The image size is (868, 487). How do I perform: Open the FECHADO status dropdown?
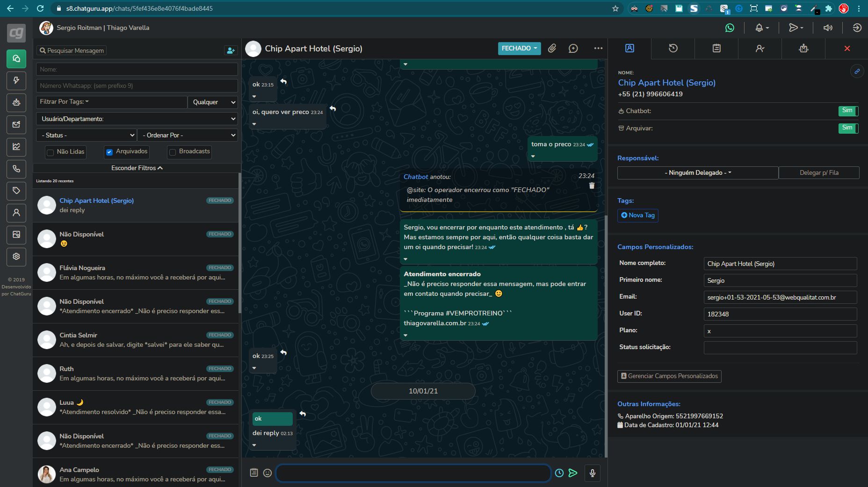pyautogui.click(x=519, y=49)
